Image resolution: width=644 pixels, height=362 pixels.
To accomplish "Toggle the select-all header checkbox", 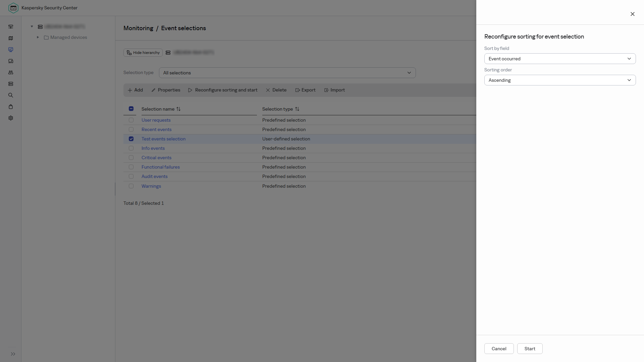I will point(131,109).
